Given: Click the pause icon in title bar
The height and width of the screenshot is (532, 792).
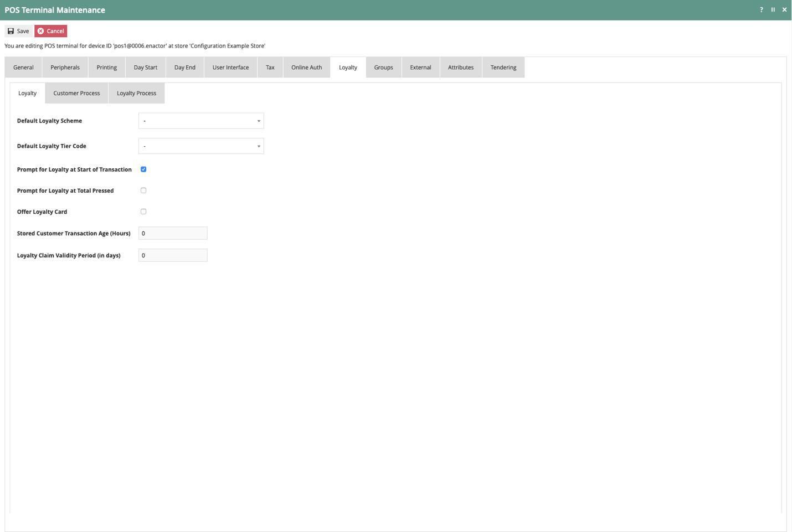Looking at the screenshot, I should pyautogui.click(x=773, y=9).
